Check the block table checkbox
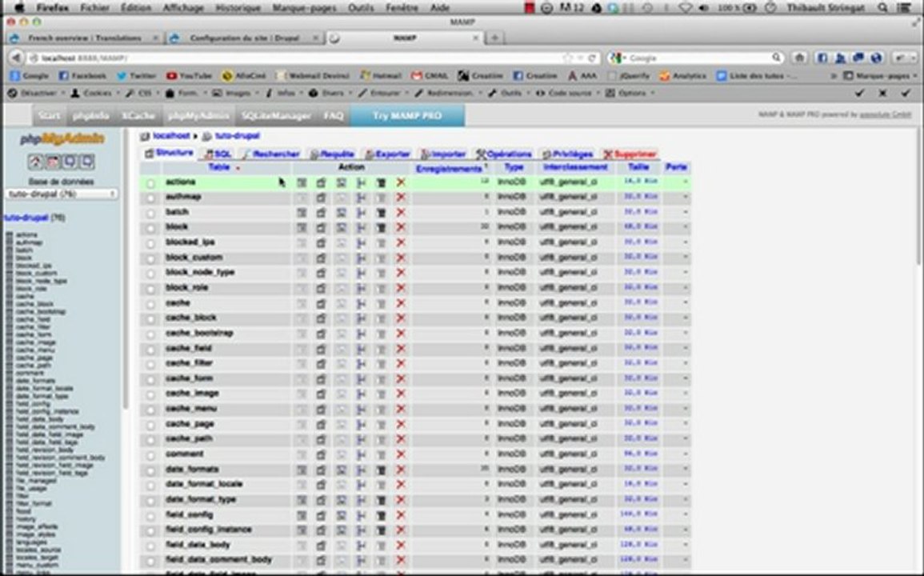This screenshot has width=924, height=576. 151,228
